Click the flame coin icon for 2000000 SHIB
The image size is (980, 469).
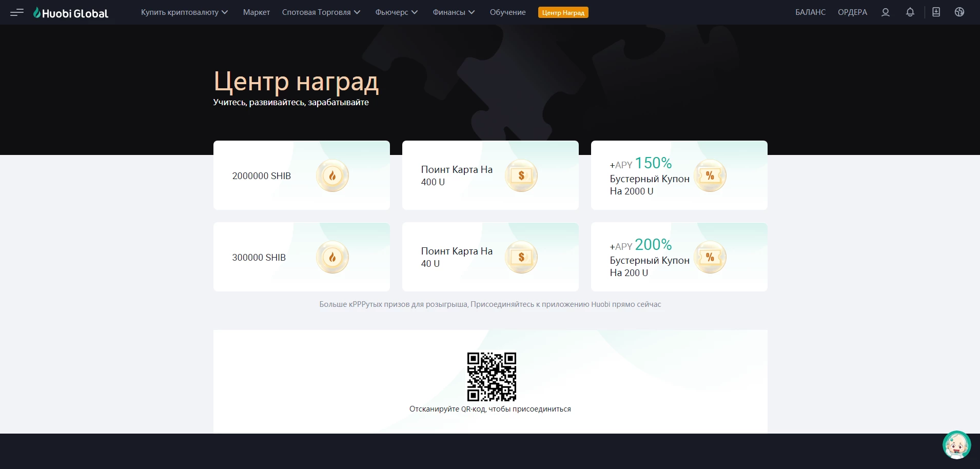pos(332,175)
